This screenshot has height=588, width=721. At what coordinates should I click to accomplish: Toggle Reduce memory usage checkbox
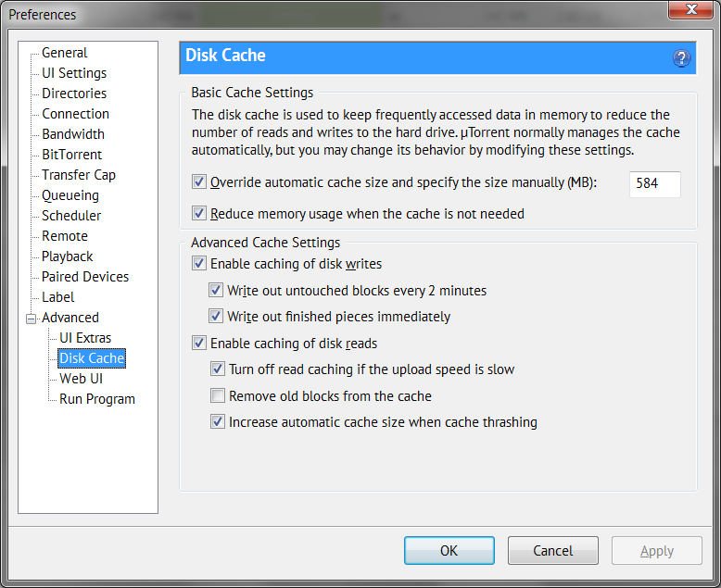pyautogui.click(x=198, y=213)
